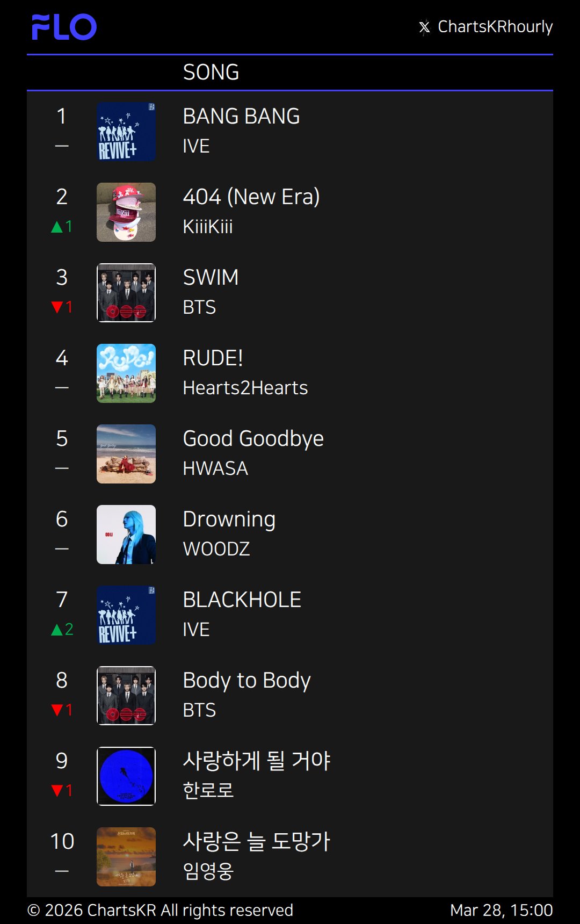Click the red down arrow beside SWIM

(x=57, y=307)
